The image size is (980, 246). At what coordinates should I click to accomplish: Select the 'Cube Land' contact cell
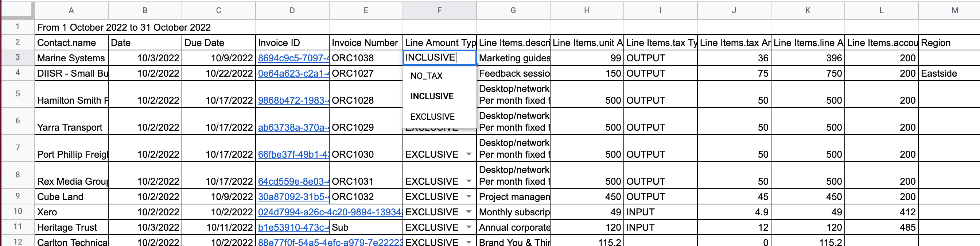[71, 196]
